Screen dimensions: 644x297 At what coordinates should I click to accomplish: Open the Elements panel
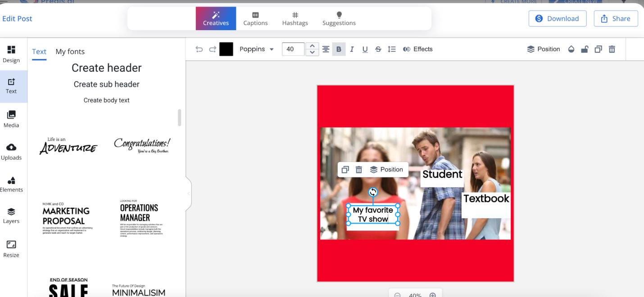coord(11,184)
